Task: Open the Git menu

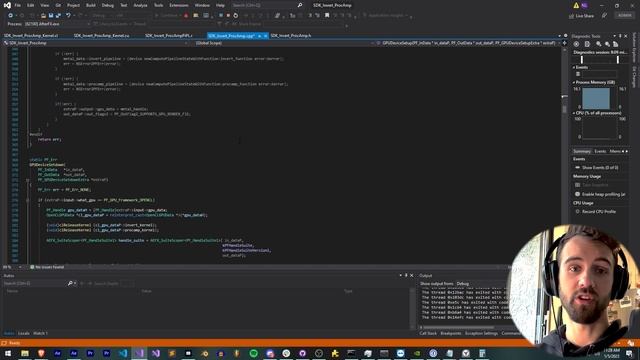Action: click(x=58, y=5)
